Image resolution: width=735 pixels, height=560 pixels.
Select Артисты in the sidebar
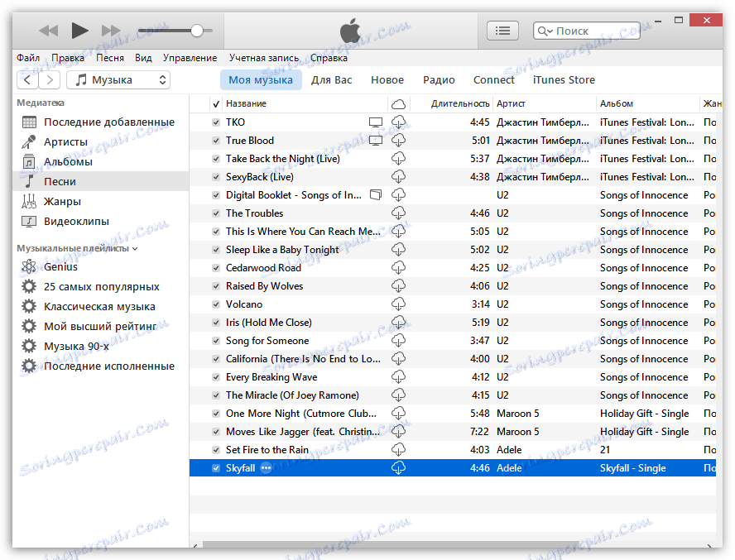(100, 142)
